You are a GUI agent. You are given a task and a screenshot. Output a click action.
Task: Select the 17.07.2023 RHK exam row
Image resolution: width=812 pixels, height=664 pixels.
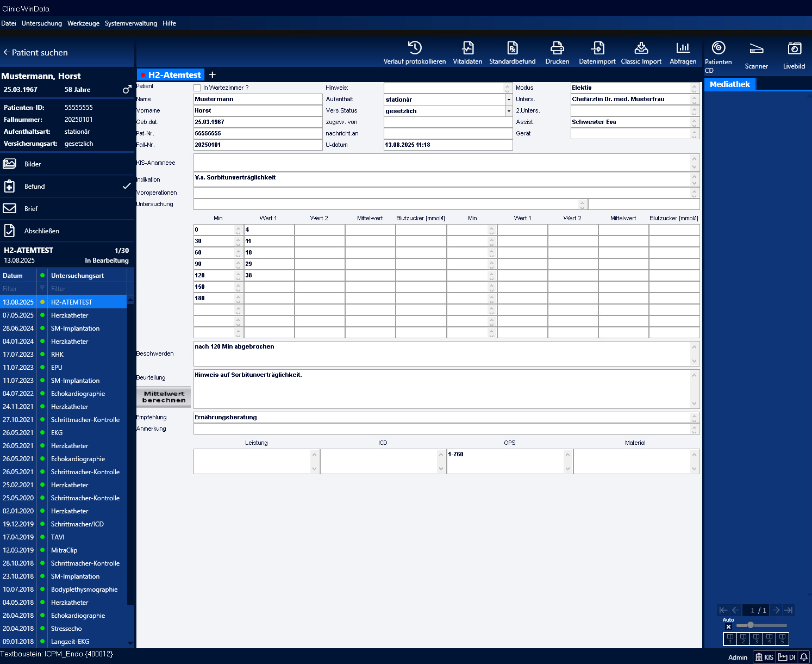[x=63, y=354]
